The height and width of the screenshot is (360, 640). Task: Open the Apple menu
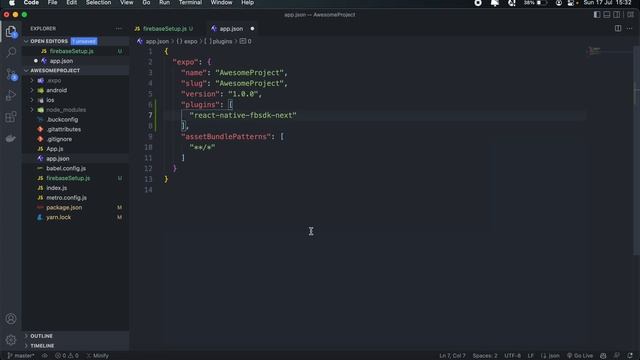tap(12, 3)
